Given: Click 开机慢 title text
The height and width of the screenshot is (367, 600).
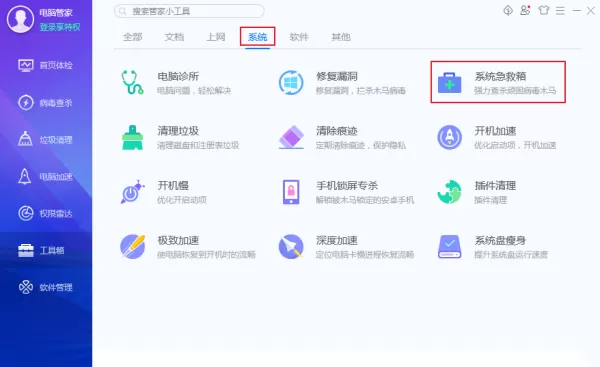Looking at the screenshot, I should tap(173, 186).
